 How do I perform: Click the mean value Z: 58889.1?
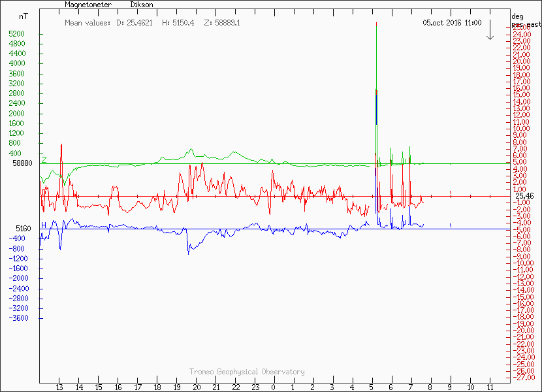click(222, 23)
